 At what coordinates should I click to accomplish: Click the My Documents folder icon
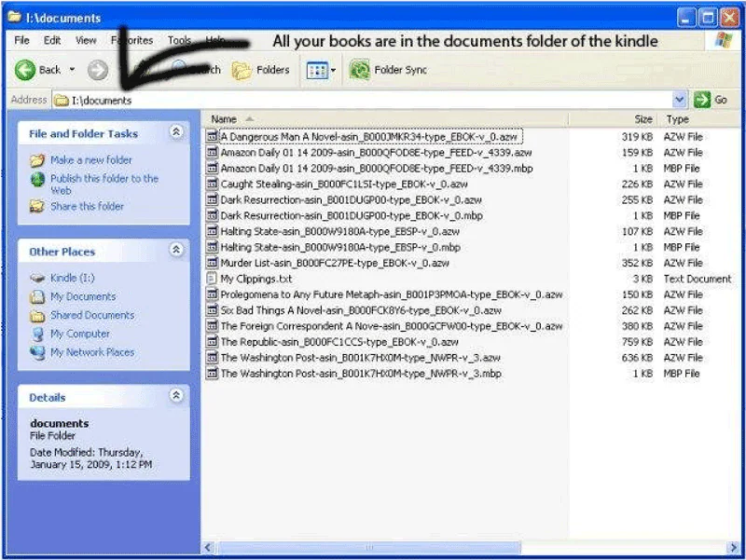pos(37,296)
